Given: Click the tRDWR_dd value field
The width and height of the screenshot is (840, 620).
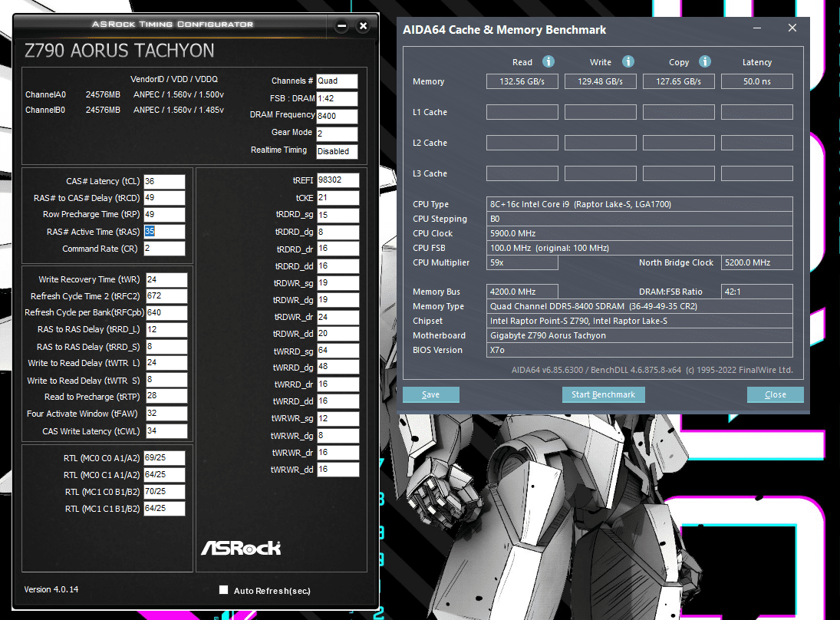Looking at the screenshot, I should pyautogui.click(x=338, y=334).
